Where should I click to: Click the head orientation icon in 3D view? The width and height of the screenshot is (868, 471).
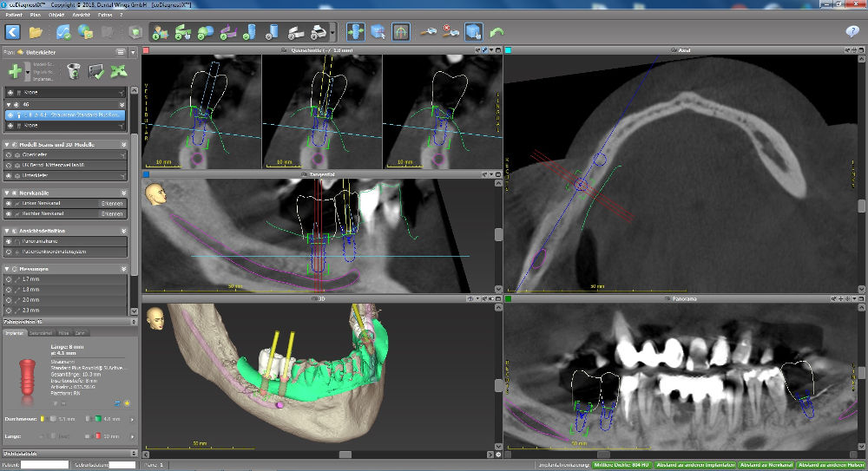[x=156, y=317]
